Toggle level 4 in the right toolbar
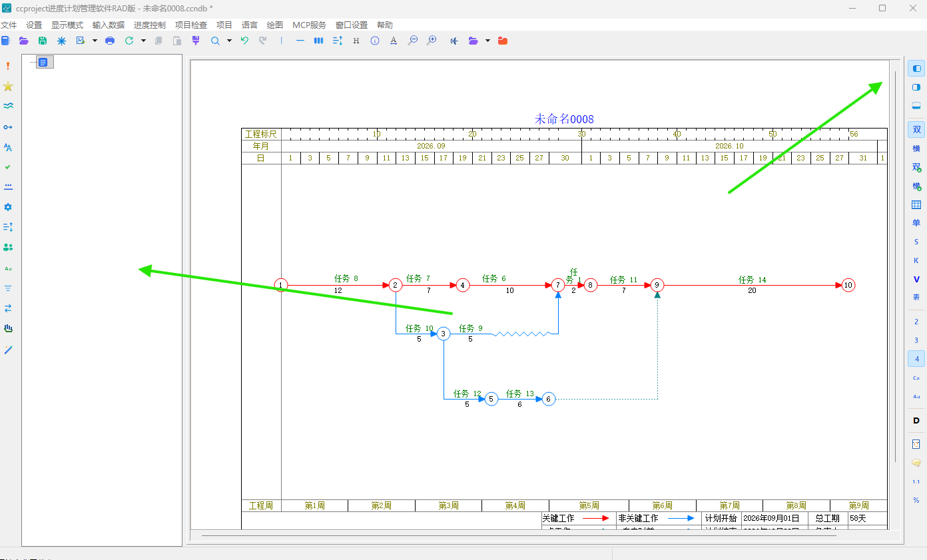The width and height of the screenshot is (927, 560). tap(916, 359)
